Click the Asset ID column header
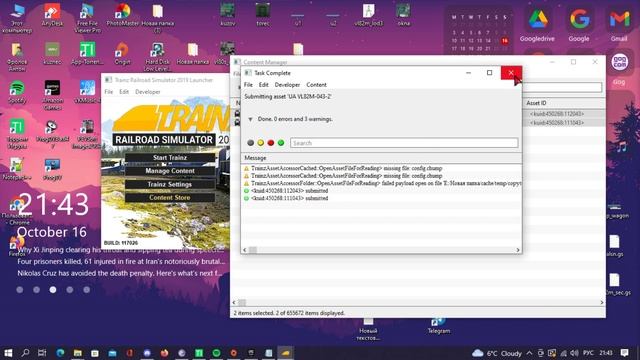Image resolution: width=640 pixels, height=360 pixels. tap(536, 103)
